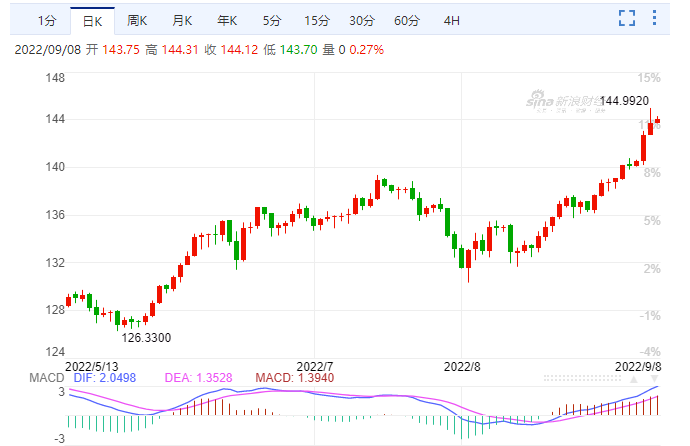Switch to the 4H timeframe

(x=452, y=20)
